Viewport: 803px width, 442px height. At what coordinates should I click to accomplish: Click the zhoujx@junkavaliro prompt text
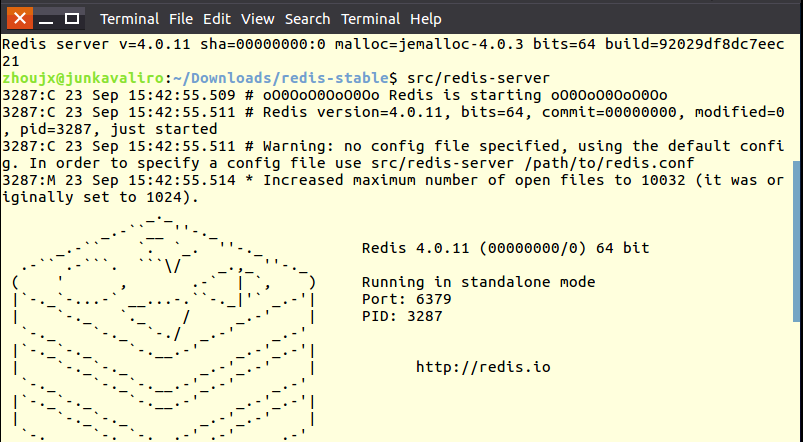coord(83,78)
